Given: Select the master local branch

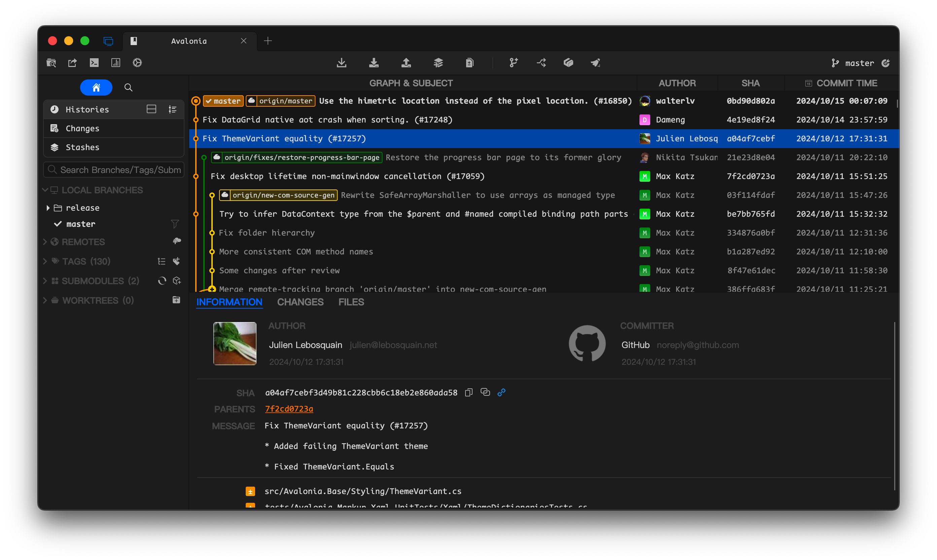Looking at the screenshot, I should point(80,223).
